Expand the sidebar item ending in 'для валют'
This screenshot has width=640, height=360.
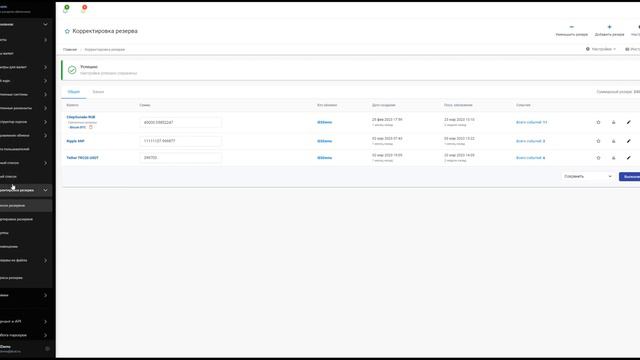pyautogui.click(x=45, y=67)
